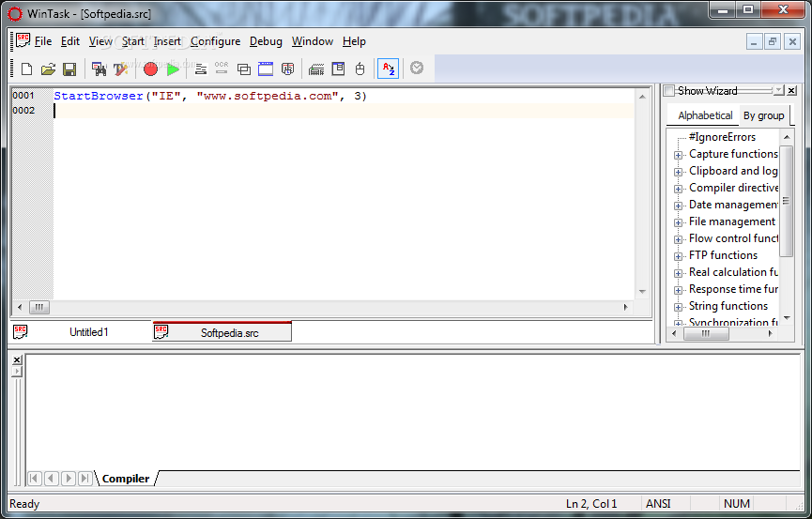Expand the FTP functions group
Viewport: 812px width, 519px height.
click(678, 256)
